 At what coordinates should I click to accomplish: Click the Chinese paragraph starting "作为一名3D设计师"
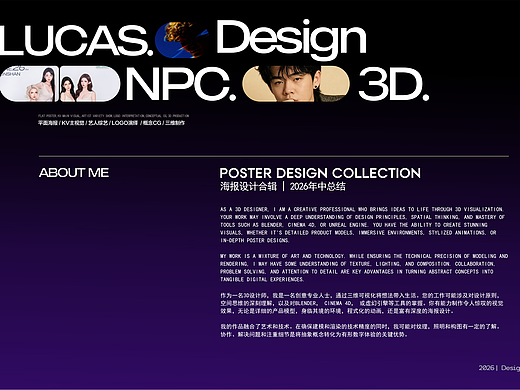pos(362,303)
